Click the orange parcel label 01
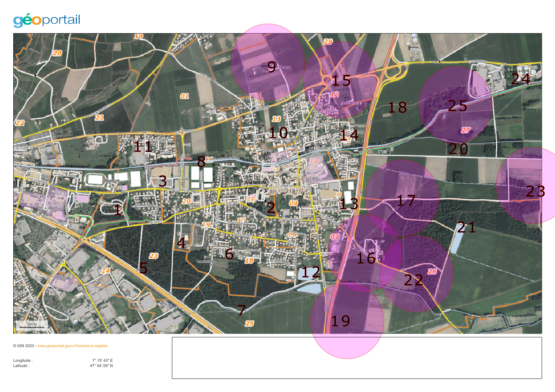The image size is (555, 392). (185, 96)
